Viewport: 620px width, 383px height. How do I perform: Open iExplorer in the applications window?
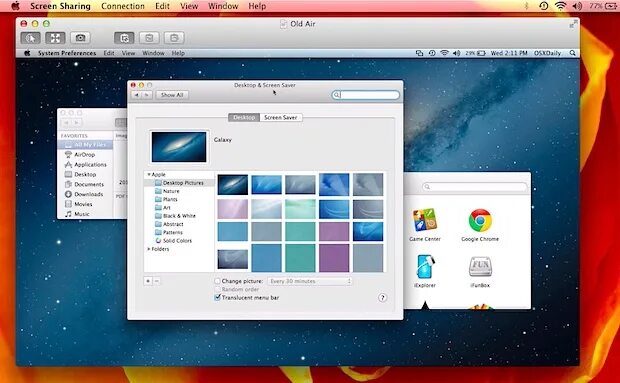pos(425,271)
